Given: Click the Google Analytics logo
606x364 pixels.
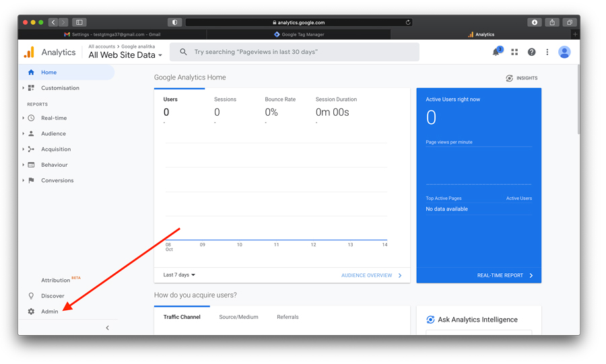Looking at the screenshot, I should coord(29,52).
